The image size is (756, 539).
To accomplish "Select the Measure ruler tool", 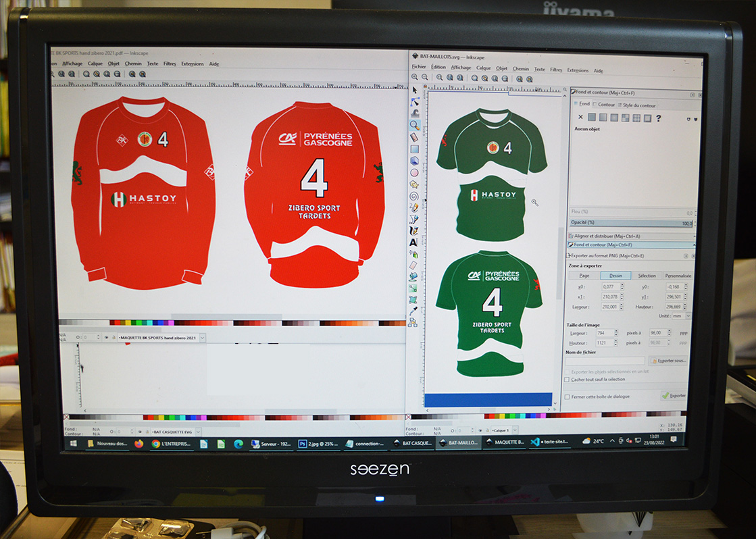I will pyautogui.click(x=414, y=137).
